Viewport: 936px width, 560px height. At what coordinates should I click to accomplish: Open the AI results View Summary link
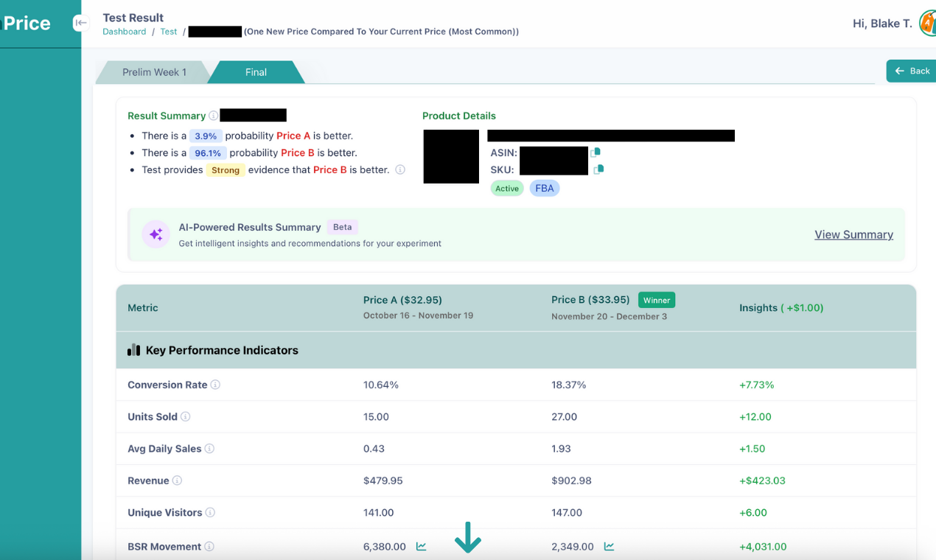point(853,234)
